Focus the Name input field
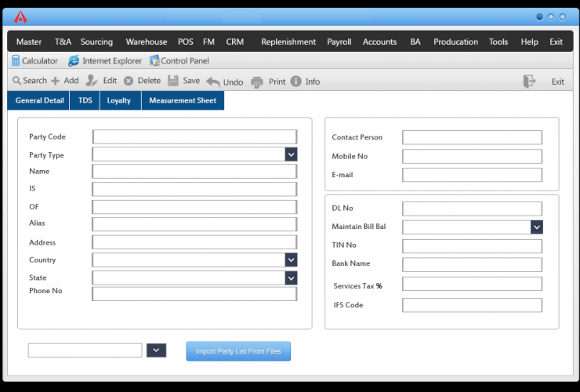This screenshot has width=580, height=392. 194,172
